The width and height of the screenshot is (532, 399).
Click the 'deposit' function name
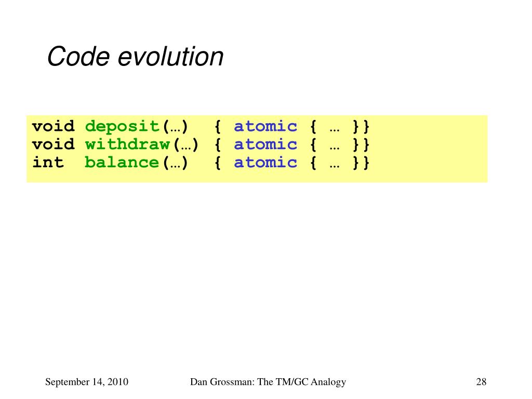coord(122,127)
